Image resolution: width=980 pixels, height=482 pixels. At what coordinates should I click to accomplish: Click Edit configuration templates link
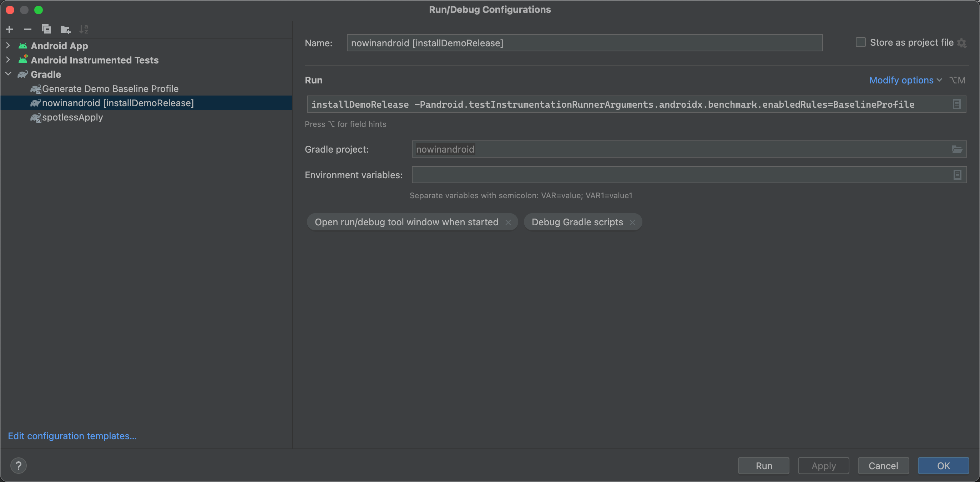click(x=72, y=435)
